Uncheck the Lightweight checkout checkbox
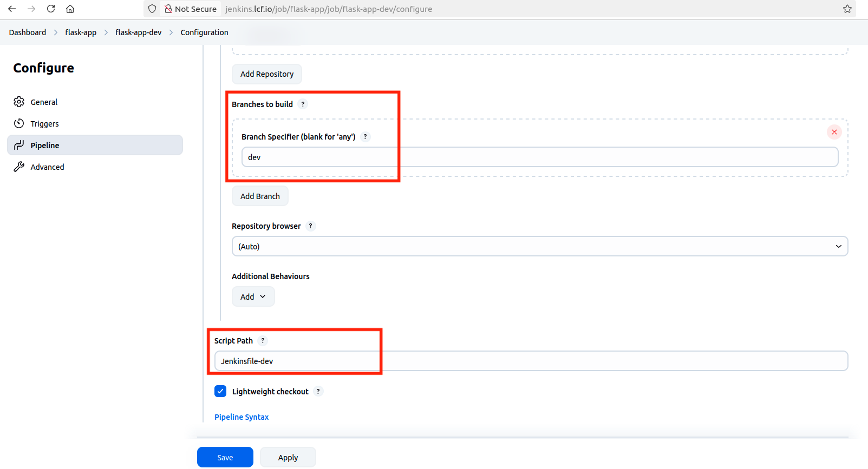 click(x=220, y=392)
